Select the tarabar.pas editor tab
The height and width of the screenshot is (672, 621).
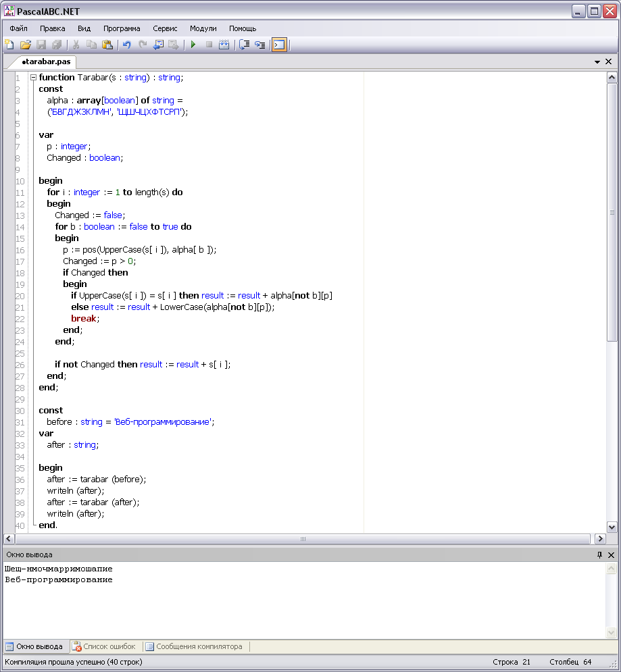click(46, 61)
